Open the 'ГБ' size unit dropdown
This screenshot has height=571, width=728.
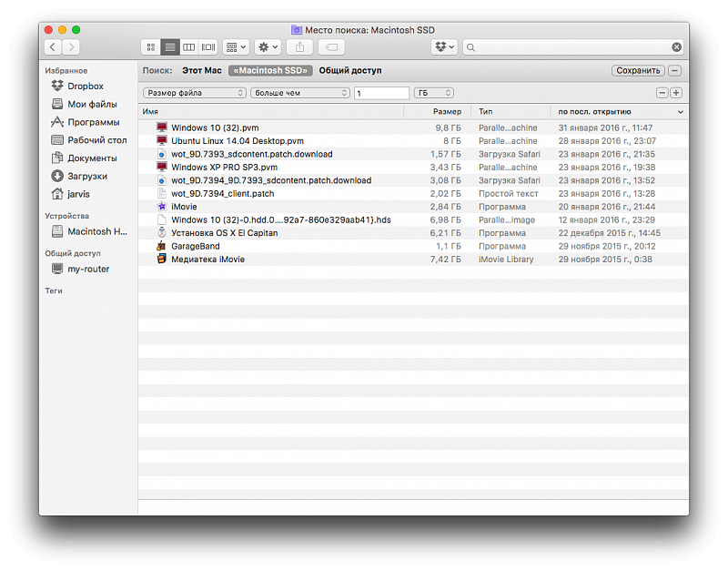[434, 93]
